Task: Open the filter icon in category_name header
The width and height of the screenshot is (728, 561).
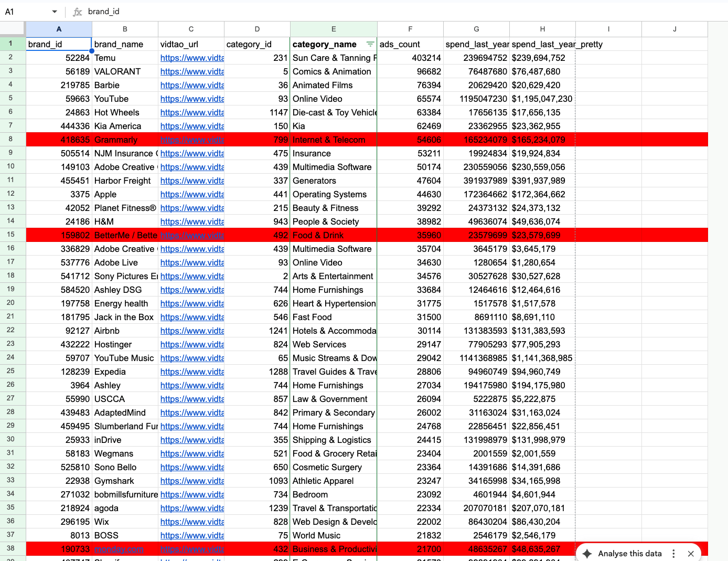Action: click(370, 44)
